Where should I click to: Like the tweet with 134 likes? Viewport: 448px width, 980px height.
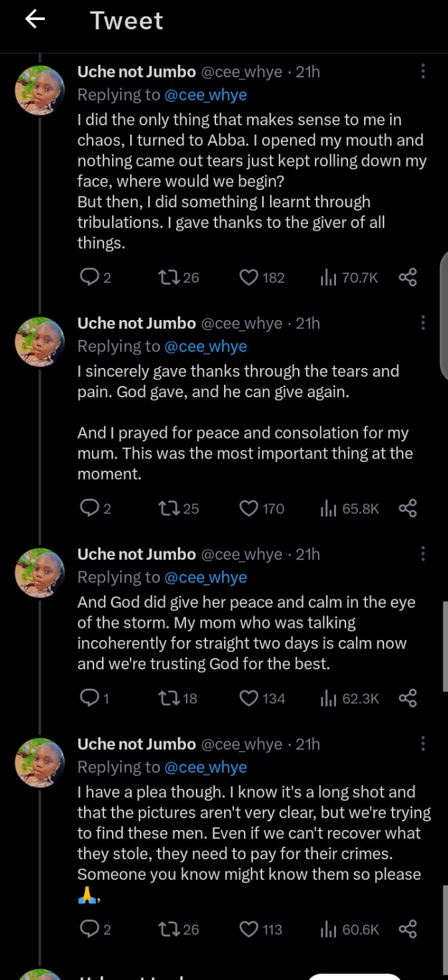pos(249,698)
